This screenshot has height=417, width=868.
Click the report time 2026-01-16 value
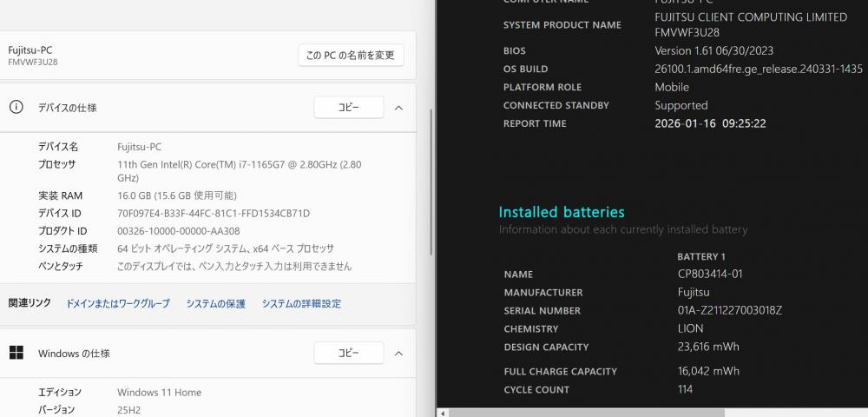pyautogui.click(x=710, y=123)
